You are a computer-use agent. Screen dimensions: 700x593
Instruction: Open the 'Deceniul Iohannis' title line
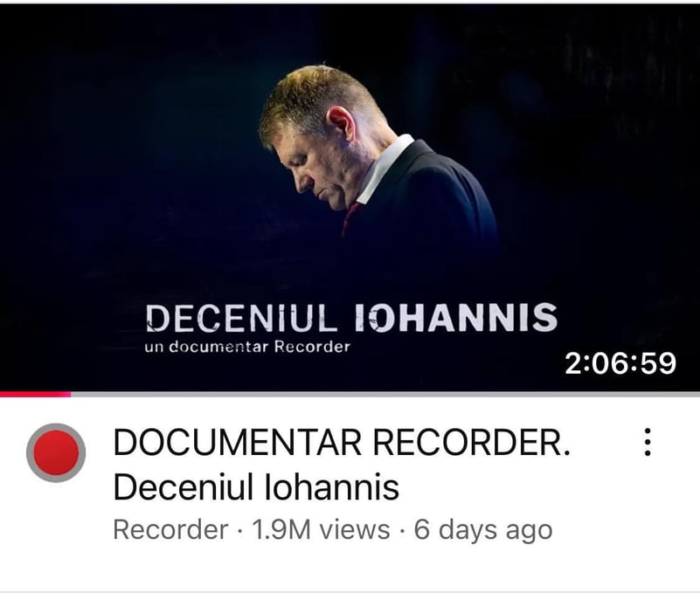pos(256,486)
